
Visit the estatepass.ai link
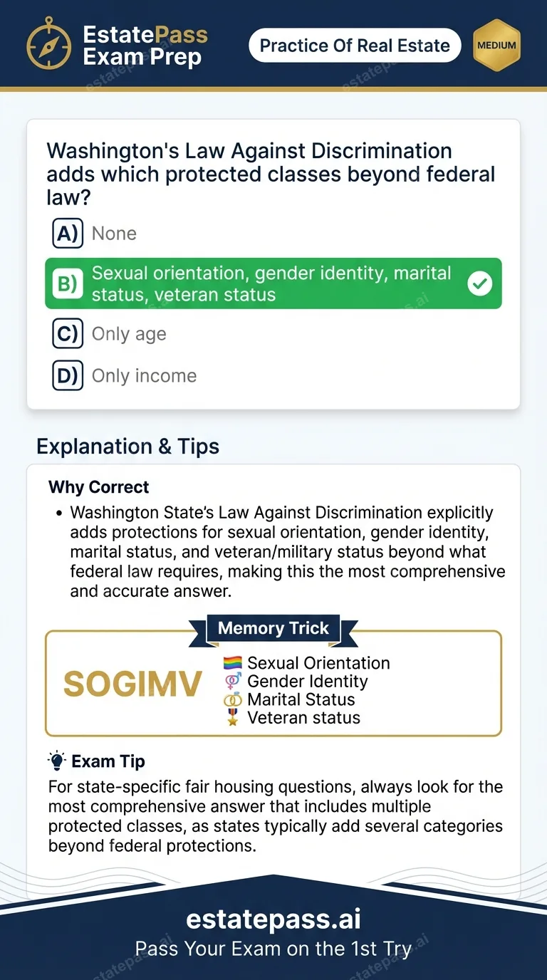tap(273, 919)
